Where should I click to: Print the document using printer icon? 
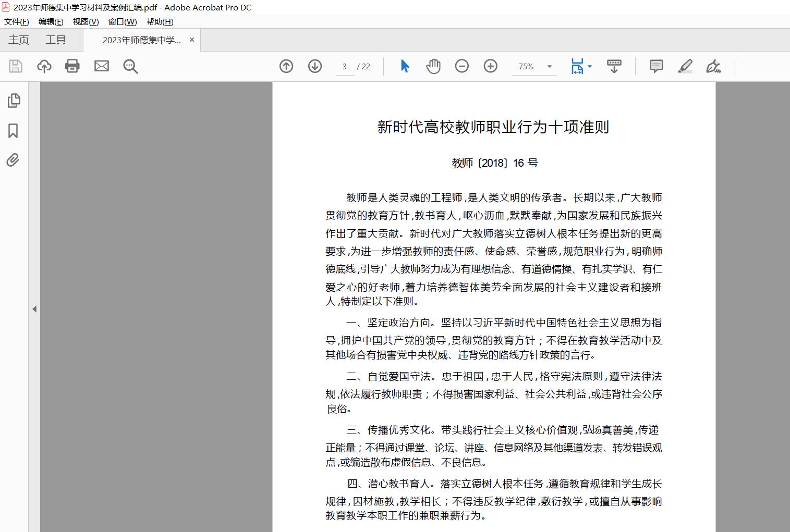(72, 66)
